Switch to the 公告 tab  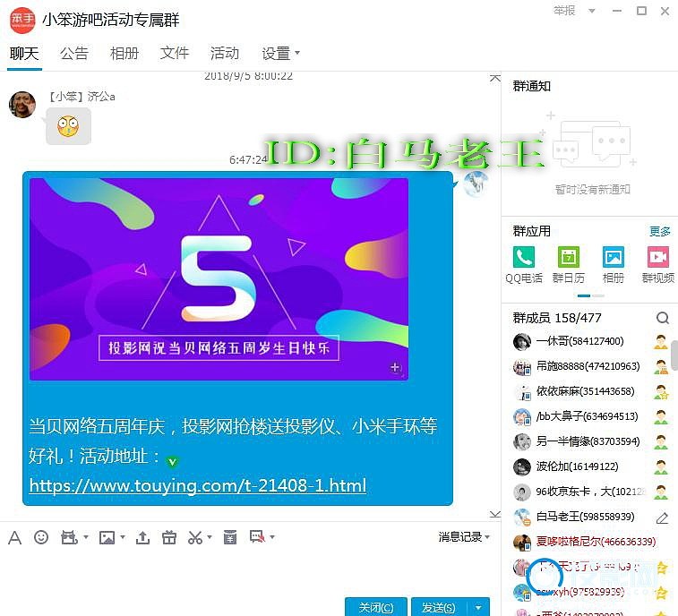point(74,54)
